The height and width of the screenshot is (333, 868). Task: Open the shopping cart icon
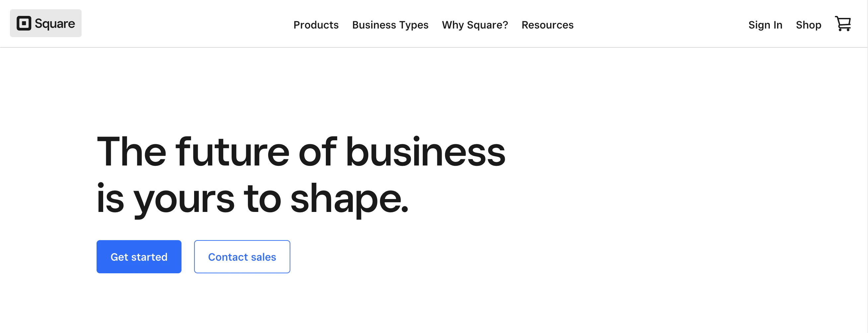tap(843, 24)
